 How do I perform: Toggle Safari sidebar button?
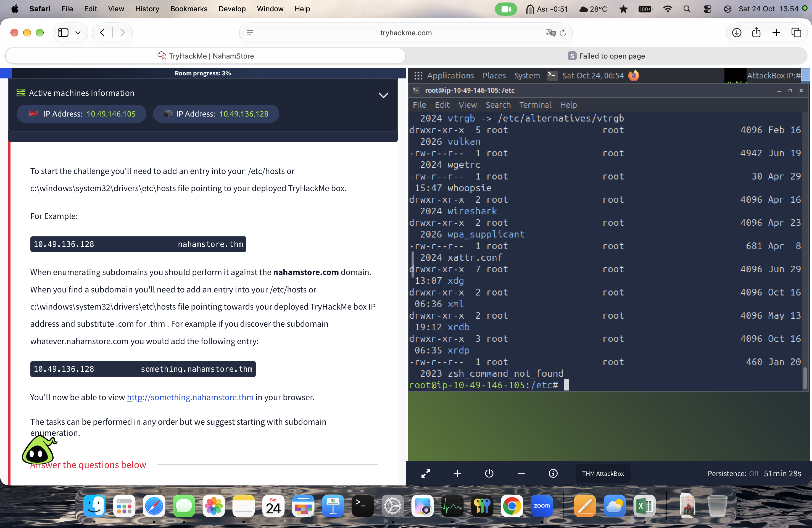[63, 33]
